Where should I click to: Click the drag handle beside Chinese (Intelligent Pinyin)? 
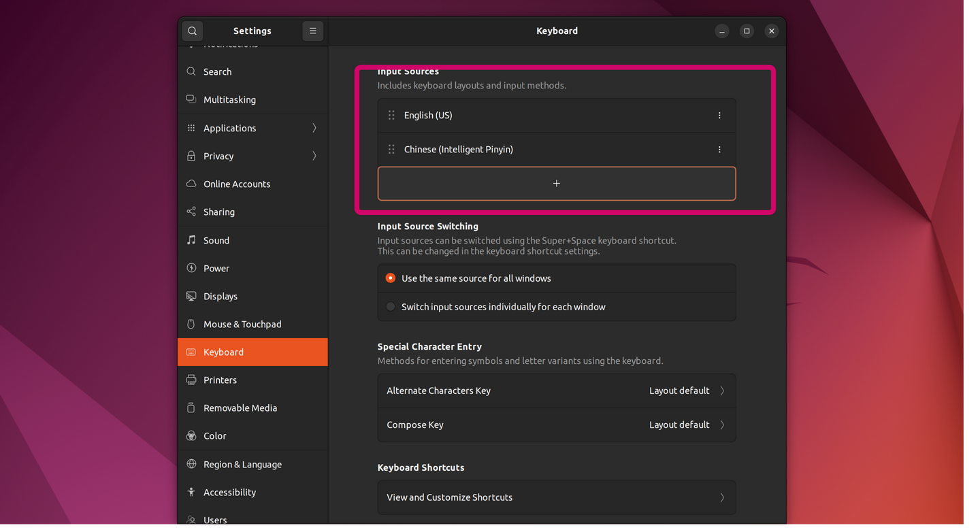coord(391,150)
